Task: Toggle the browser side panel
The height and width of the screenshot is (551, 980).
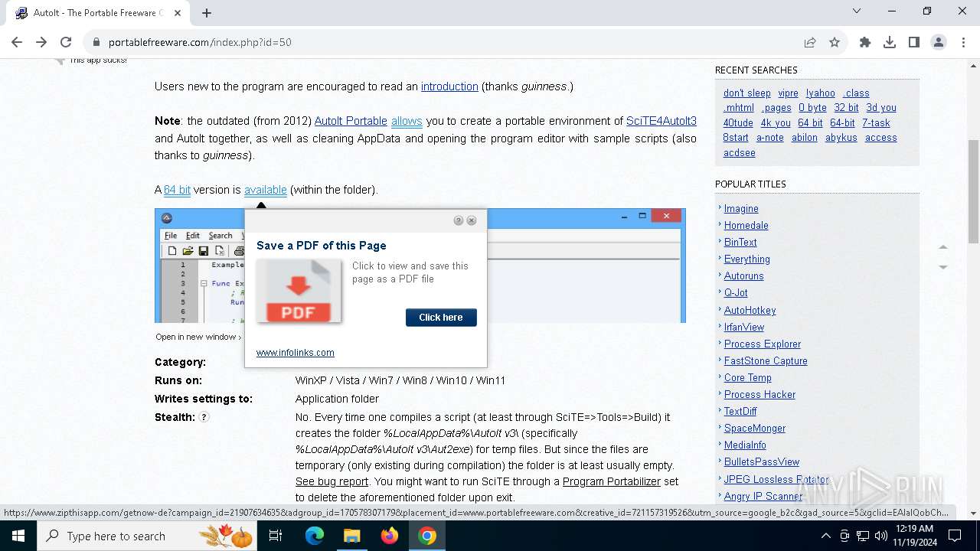Action: pos(914,42)
